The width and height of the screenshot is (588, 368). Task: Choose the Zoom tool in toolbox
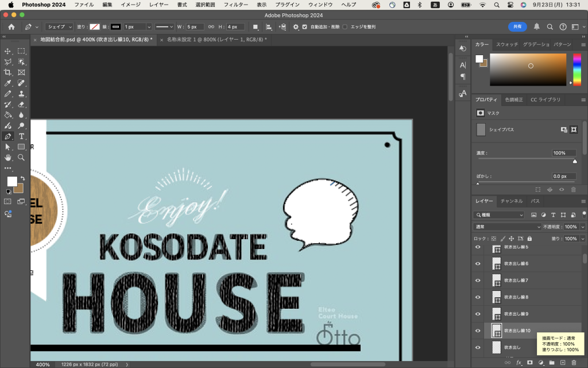21,157
